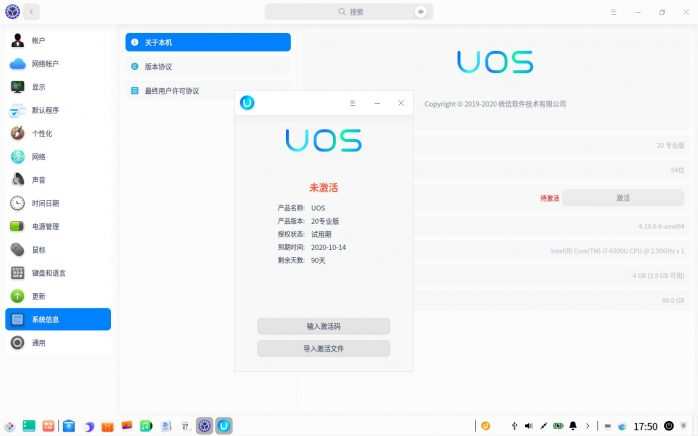Click the 17:50 clock in the dock

(x=645, y=426)
